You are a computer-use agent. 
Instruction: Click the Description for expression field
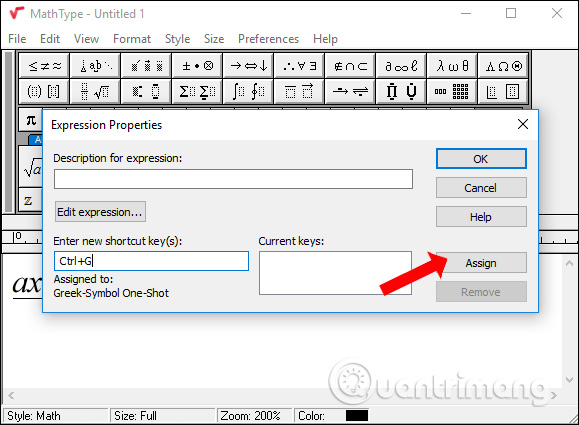[x=233, y=179]
